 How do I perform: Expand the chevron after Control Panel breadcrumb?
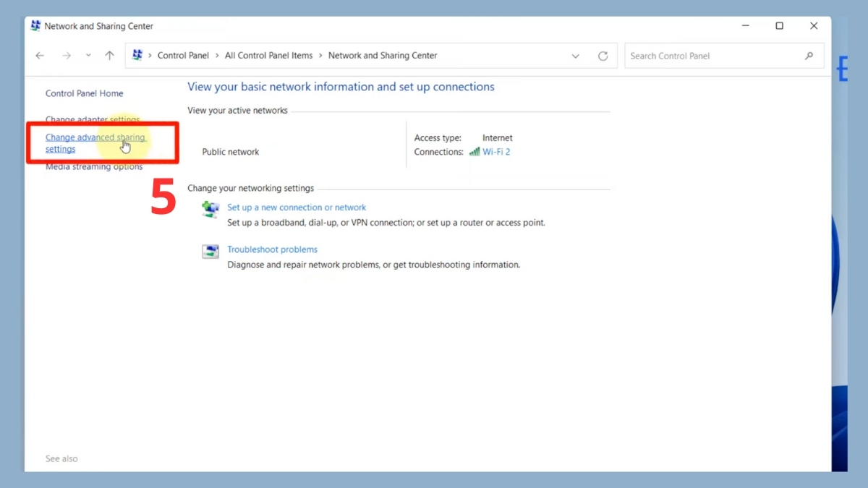217,56
